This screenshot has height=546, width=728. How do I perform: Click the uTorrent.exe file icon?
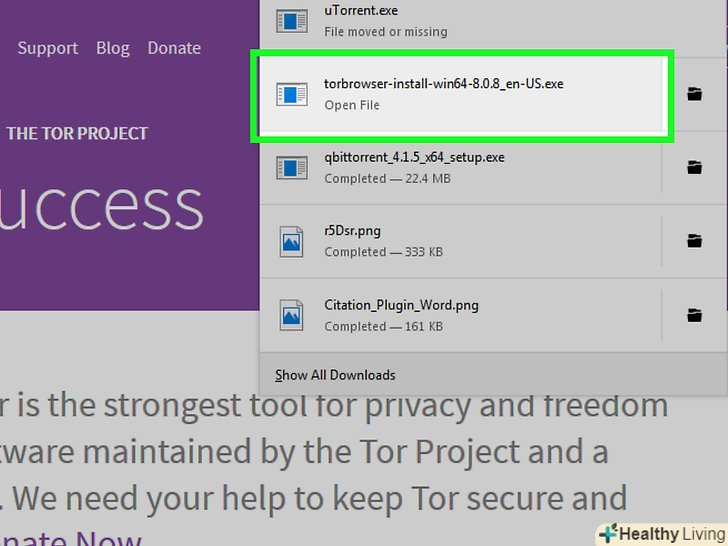292,20
